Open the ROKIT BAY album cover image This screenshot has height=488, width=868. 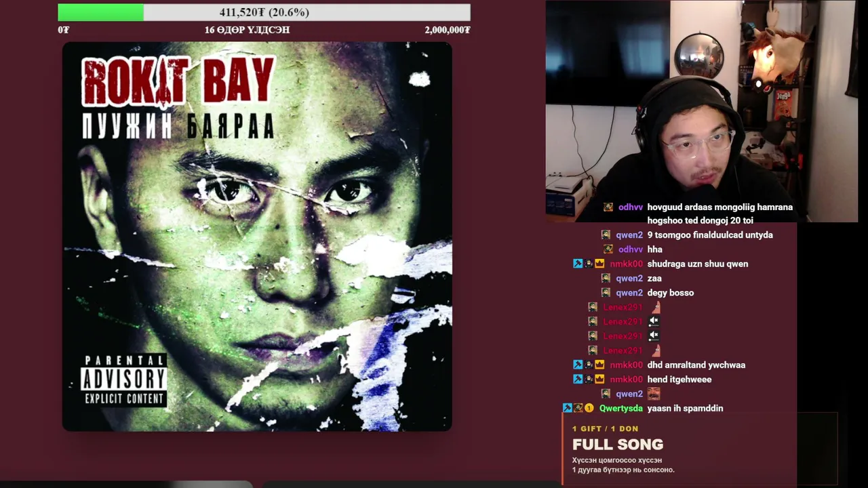(x=257, y=237)
